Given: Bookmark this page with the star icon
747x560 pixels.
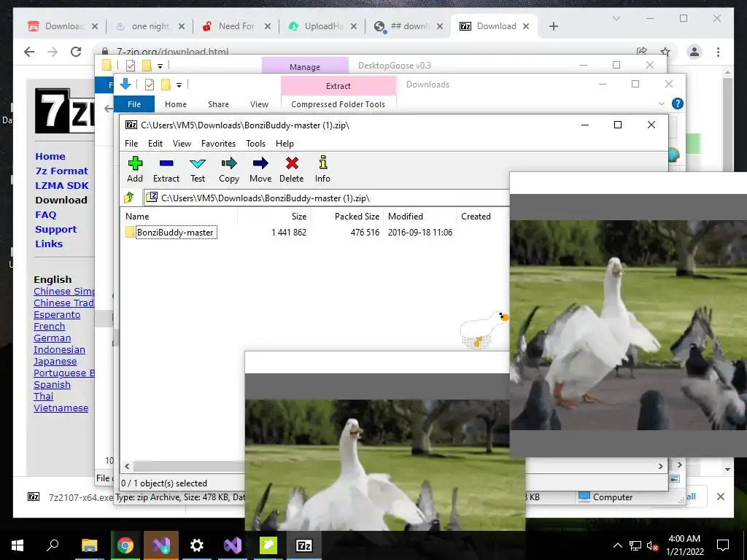Looking at the screenshot, I should coord(665,52).
